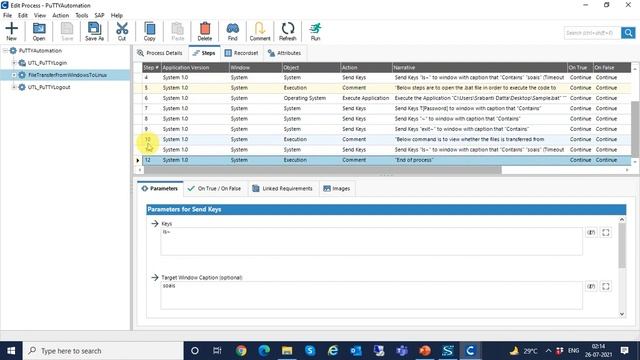Expand the UTL_PuTTYLogout tree node
Image resolution: width=640 pixels, height=360 pixels.
[14, 87]
